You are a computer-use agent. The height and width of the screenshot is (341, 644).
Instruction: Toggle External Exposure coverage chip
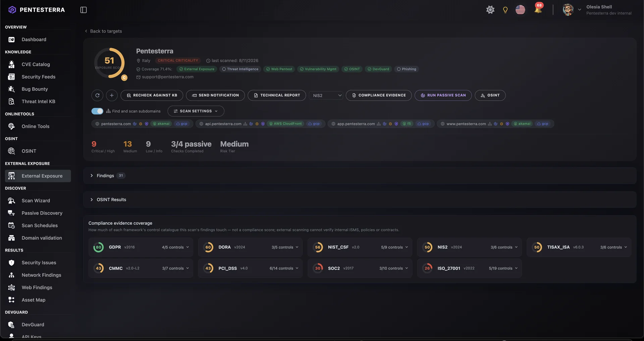click(x=197, y=69)
